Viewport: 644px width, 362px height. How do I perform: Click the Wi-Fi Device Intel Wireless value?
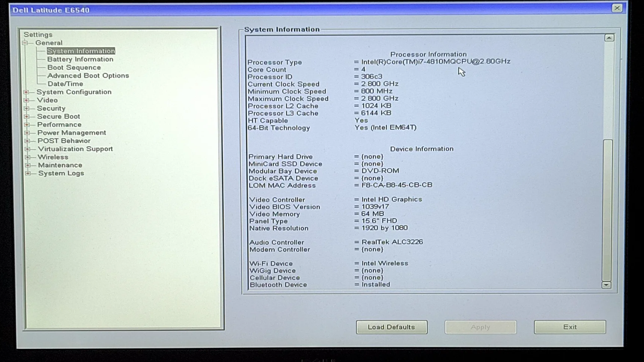(385, 263)
